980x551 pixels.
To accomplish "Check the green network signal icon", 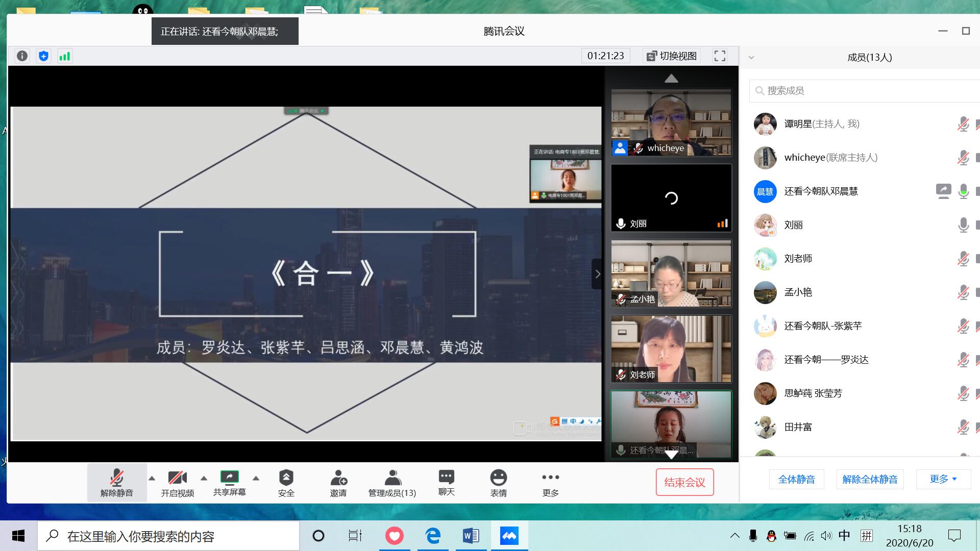I will [64, 56].
